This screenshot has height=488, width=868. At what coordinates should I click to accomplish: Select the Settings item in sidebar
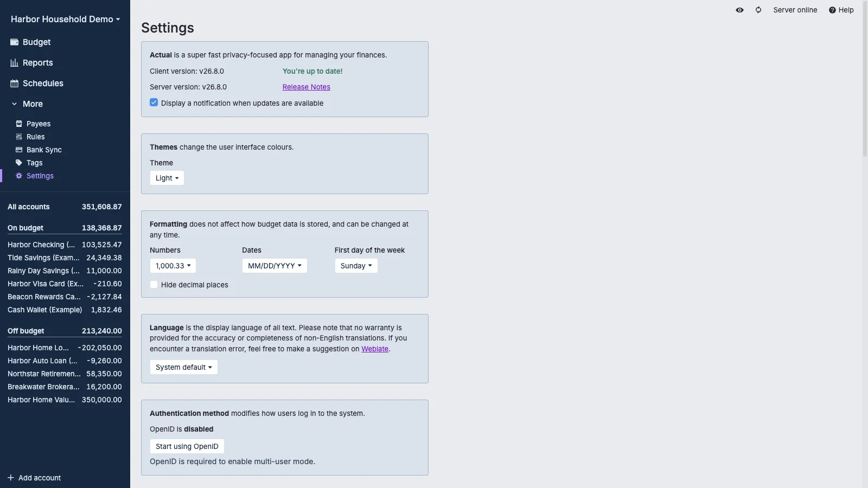[40, 176]
